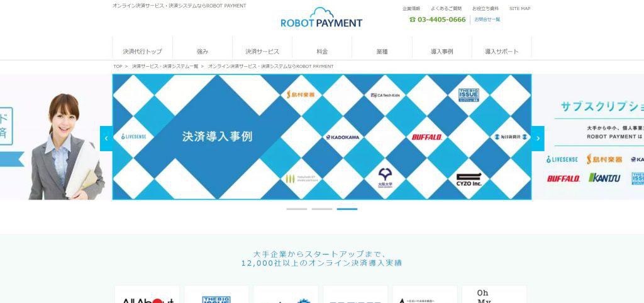This screenshot has height=303, width=644.
Task: Open THE BIG ISSUE logo card below heading
Action: [216, 294]
